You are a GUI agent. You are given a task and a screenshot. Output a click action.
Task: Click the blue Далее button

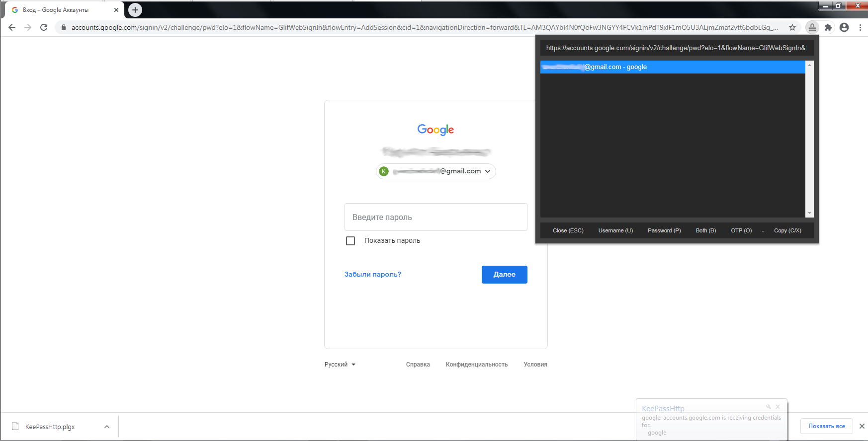point(505,275)
